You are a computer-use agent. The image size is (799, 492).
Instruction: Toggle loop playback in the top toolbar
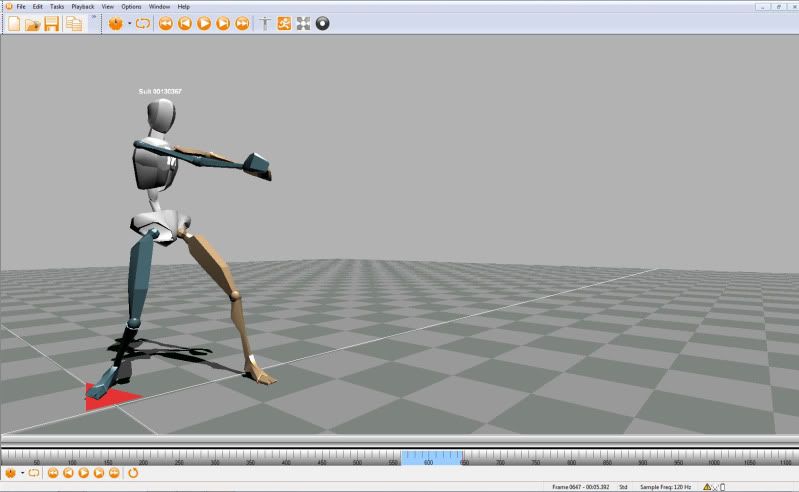pyautogui.click(x=143, y=23)
